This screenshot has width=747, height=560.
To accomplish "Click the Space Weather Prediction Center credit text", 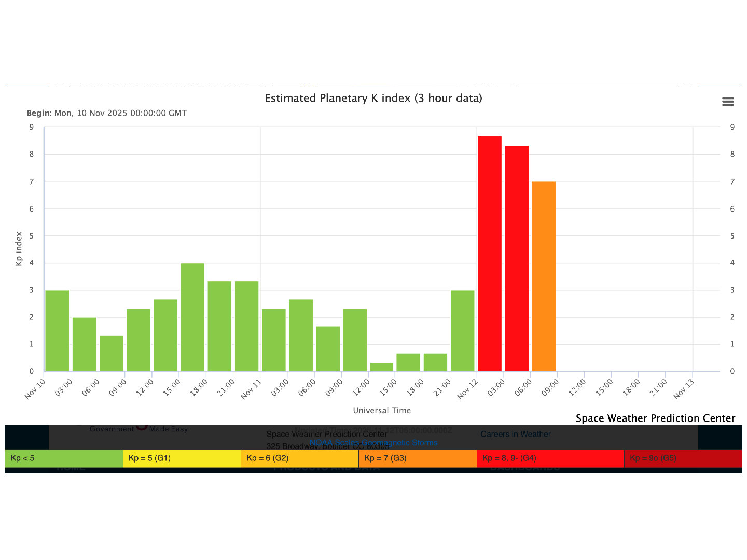I will pos(655,418).
